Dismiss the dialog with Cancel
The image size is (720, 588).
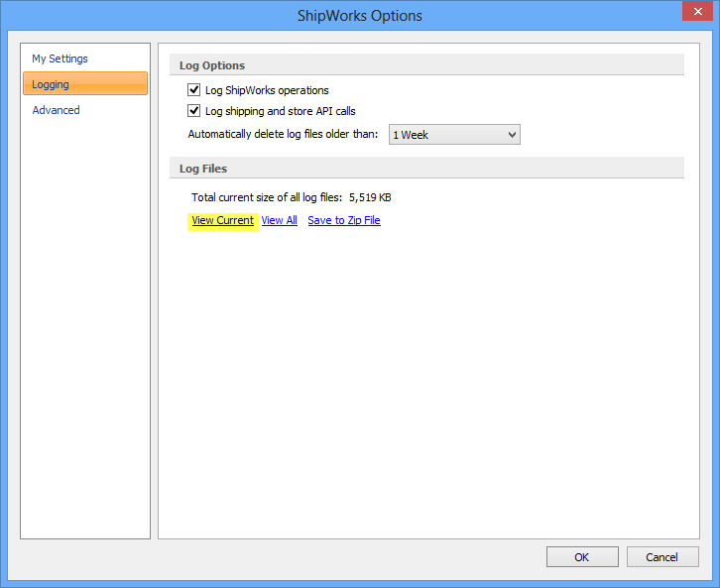tap(662, 557)
